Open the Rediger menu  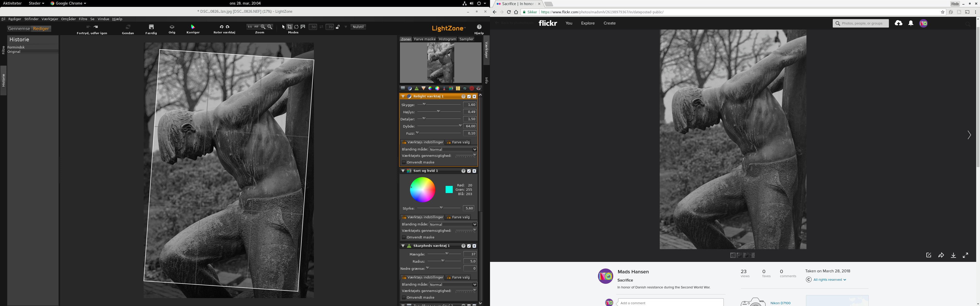point(15,19)
